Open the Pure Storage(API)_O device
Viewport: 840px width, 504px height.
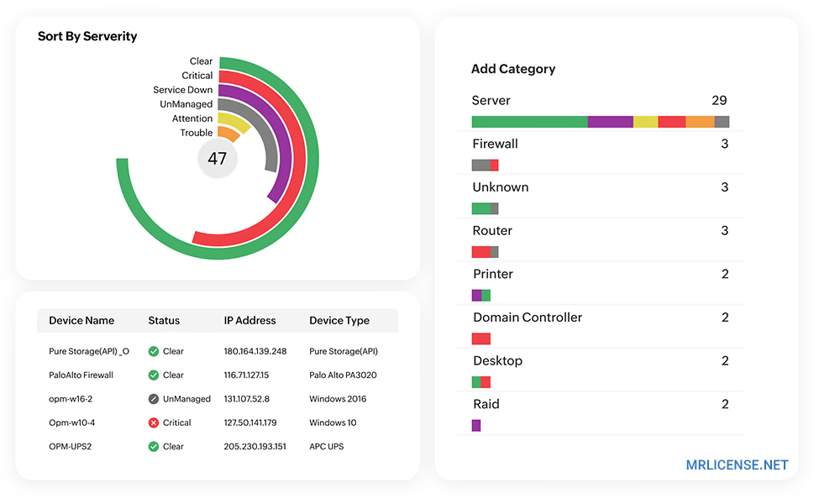click(x=89, y=351)
